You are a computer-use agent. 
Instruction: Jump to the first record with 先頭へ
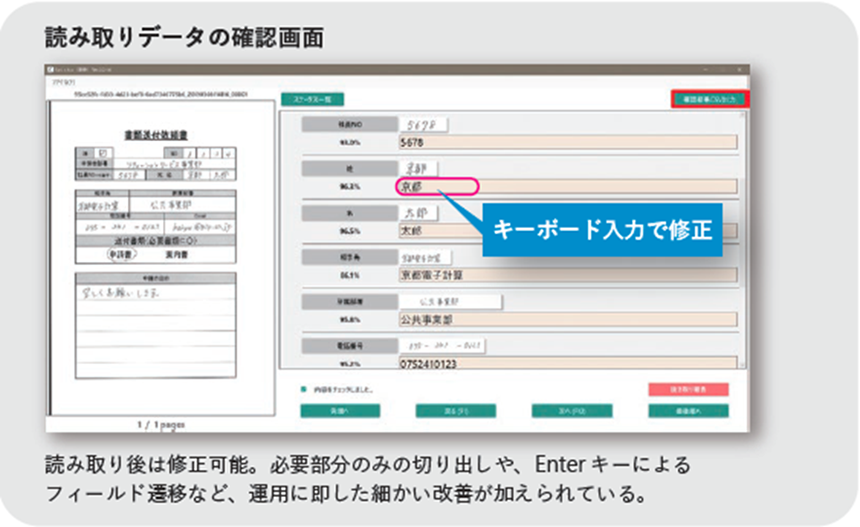click(x=340, y=411)
